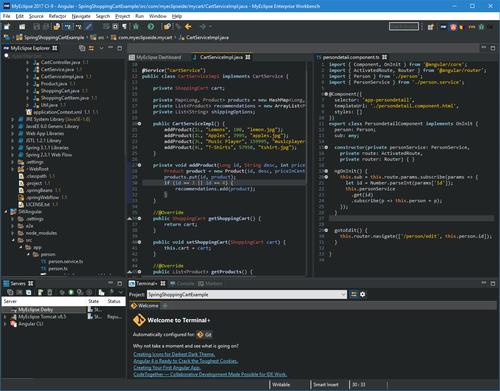Open the Refactor menu
500x391 pixels.
[57, 16]
